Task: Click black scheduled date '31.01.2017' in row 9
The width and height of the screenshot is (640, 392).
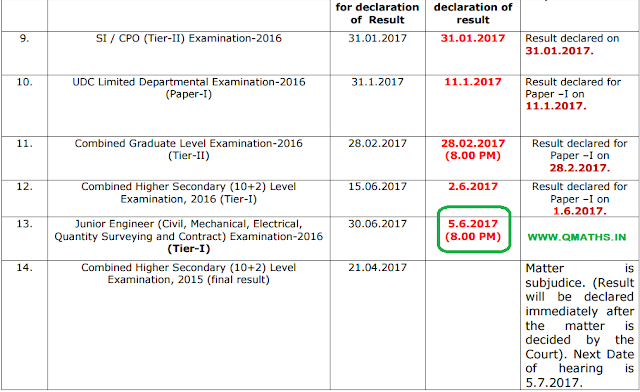Action: pos(377,38)
